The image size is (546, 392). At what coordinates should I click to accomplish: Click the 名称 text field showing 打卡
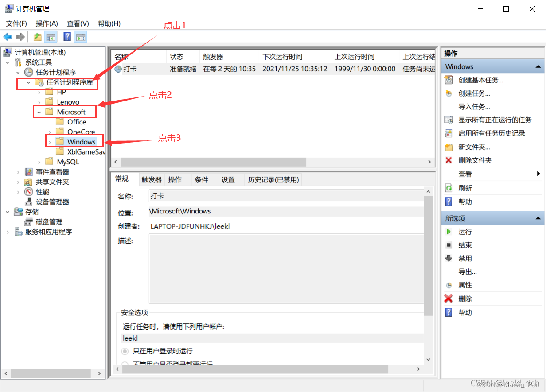click(x=286, y=196)
